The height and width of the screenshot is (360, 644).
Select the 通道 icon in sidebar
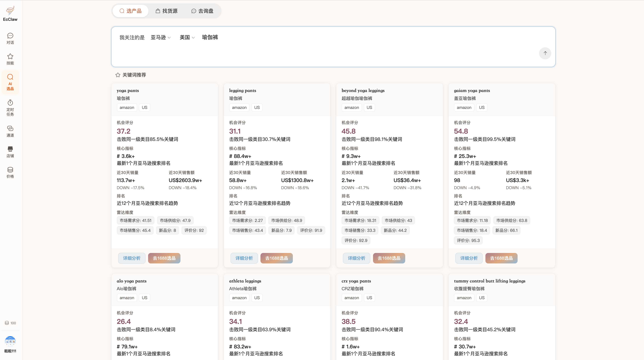[10, 131]
